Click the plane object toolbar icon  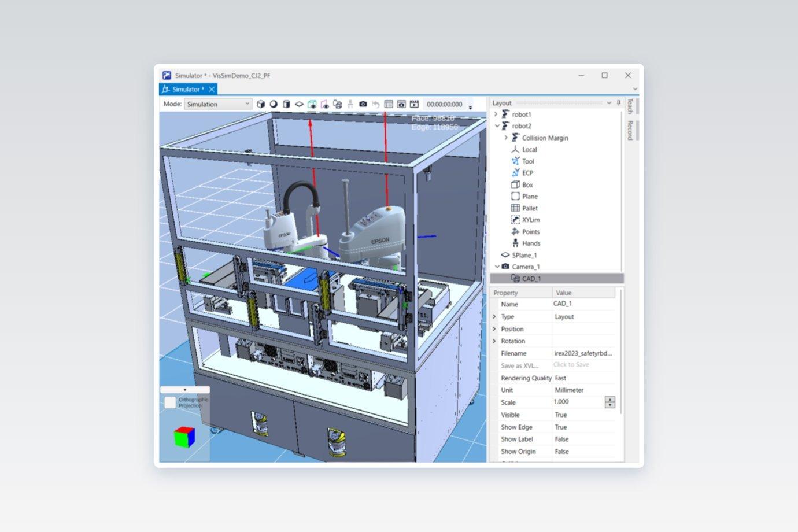[x=299, y=104]
